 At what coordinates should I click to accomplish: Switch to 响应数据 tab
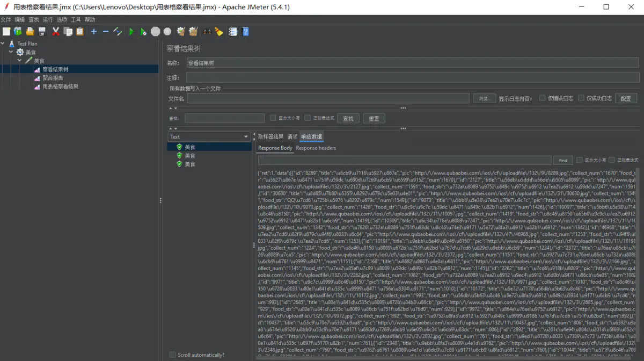tap(311, 136)
